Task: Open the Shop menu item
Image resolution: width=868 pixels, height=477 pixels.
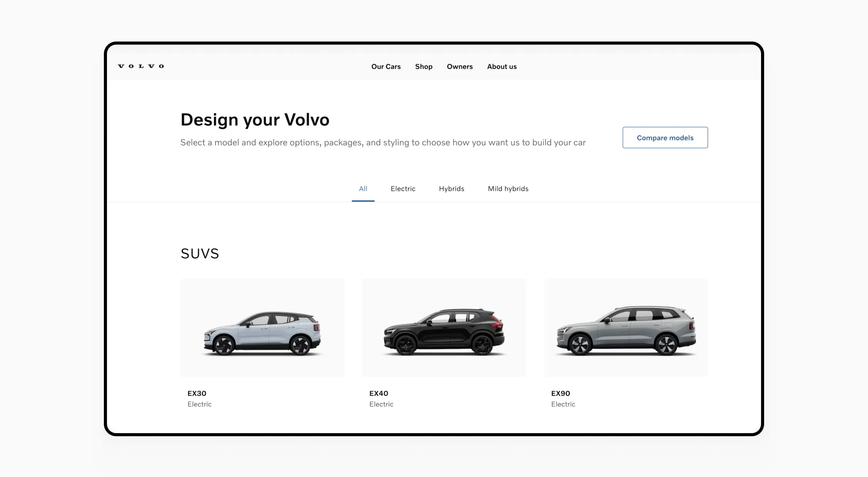Action: point(424,67)
